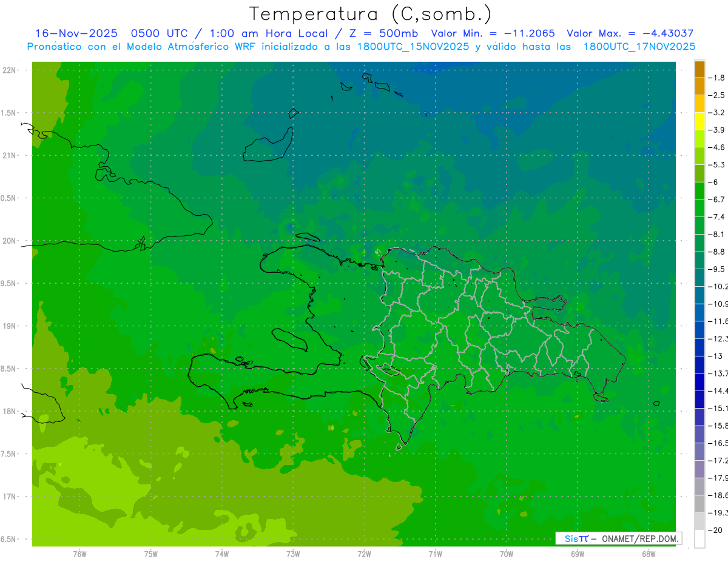Click the "-10.2" colorbar value
This screenshot has height=562, width=728.
tap(718, 286)
